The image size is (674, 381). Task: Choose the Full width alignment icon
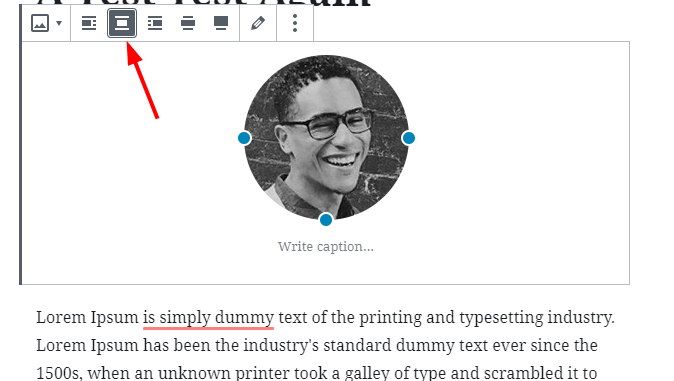[x=221, y=23]
